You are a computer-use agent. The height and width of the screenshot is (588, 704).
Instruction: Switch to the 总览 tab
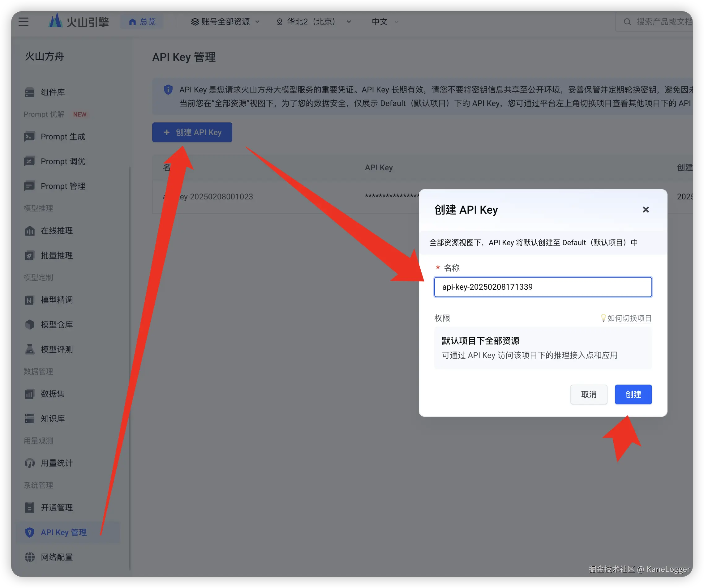tap(142, 22)
